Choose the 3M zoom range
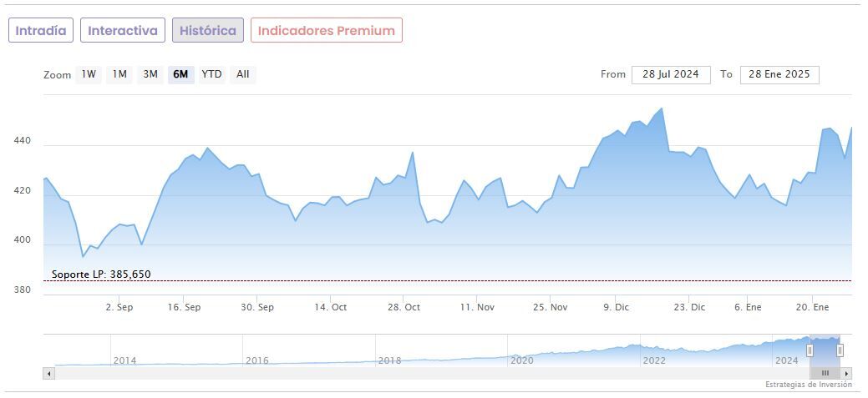 [150, 74]
